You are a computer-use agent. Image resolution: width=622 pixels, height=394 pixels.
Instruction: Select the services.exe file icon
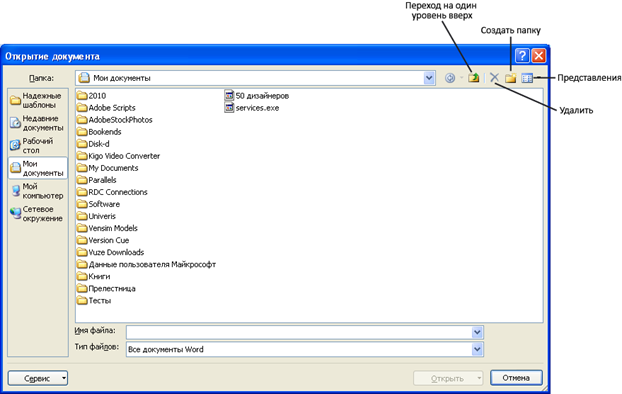click(x=229, y=108)
